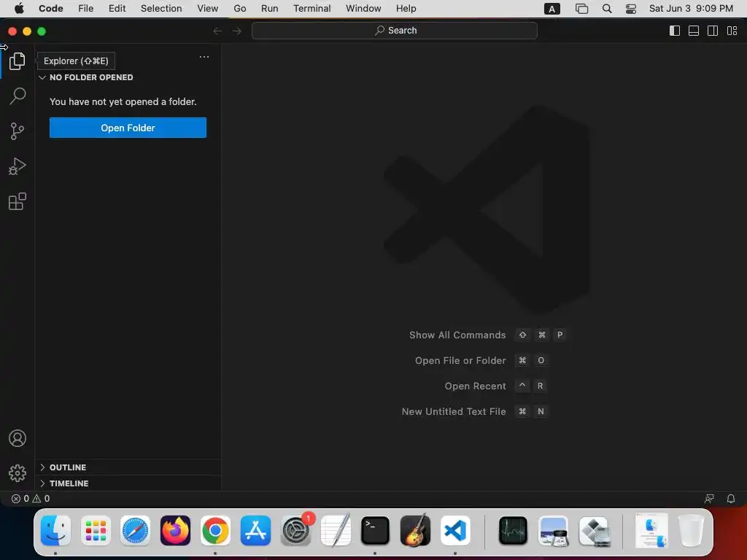This screenshot has height=560, width=747.
Task: Click the errors and warnings status indicator
Action: [31, 499]
